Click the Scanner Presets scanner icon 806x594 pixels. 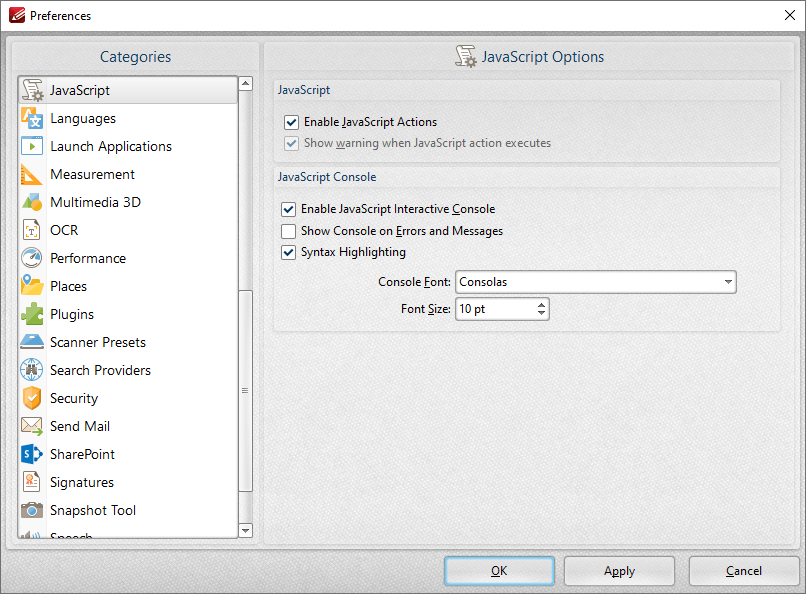pos(32,342)
